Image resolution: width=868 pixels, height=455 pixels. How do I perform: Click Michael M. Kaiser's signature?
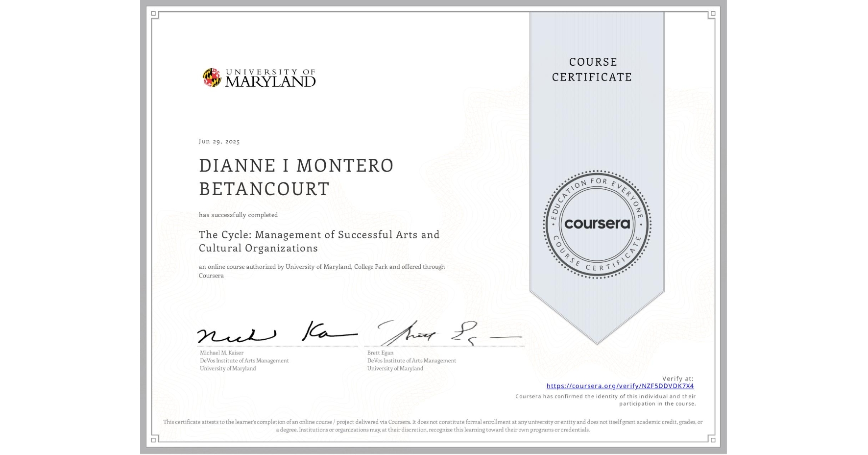277,333
